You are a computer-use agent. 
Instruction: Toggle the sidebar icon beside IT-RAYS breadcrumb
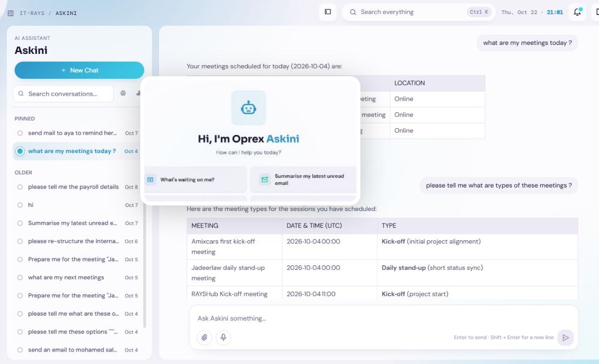(10, 13)
